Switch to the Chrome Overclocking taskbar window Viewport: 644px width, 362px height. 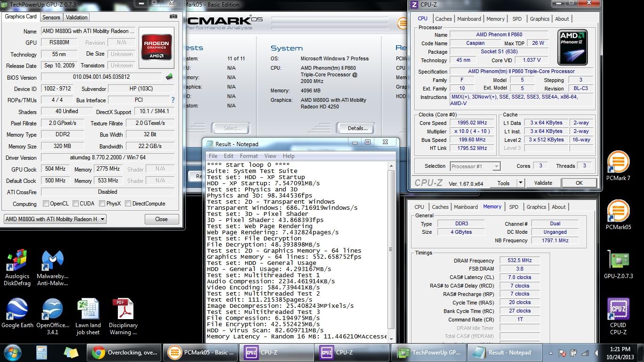124,352
